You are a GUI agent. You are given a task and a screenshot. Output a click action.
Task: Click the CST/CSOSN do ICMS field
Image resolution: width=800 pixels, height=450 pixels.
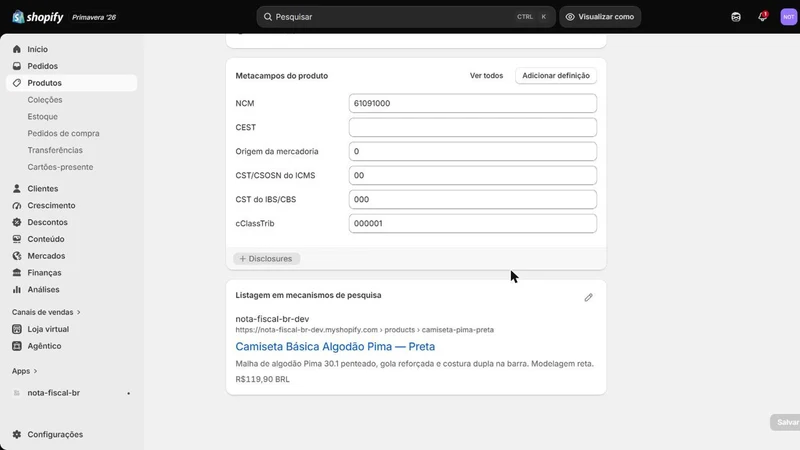472,175
